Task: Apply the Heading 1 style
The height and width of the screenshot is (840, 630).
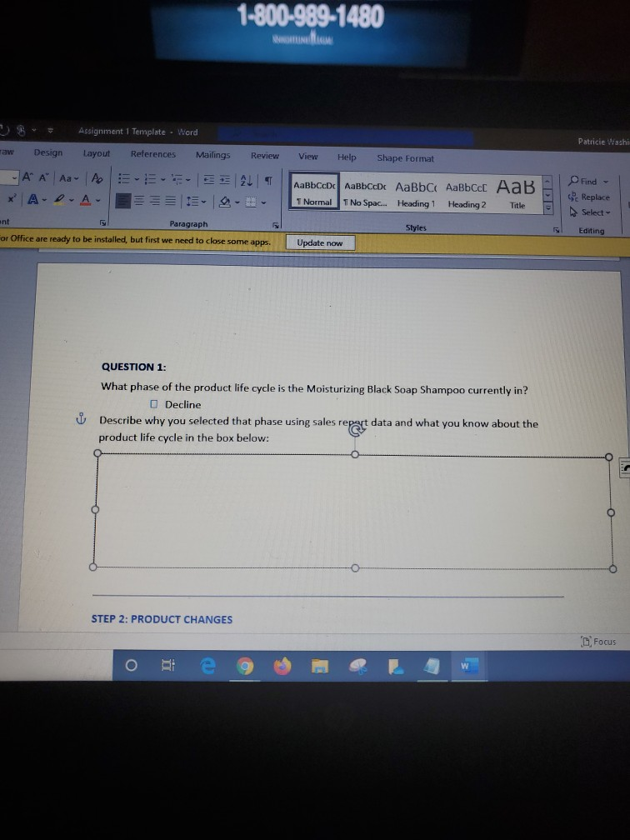Action: (x=417, y=194)
